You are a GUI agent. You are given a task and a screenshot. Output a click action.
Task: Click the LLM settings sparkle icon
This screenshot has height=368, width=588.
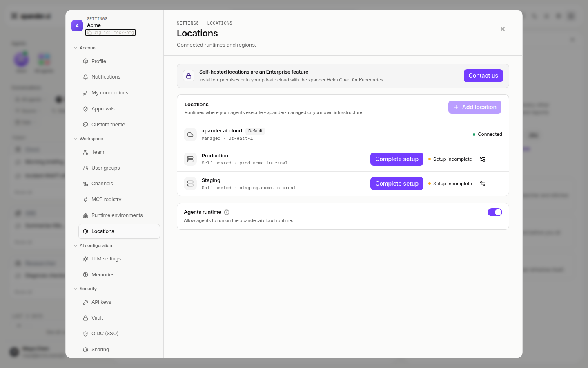pyautogui.click(x=85, y=259)
